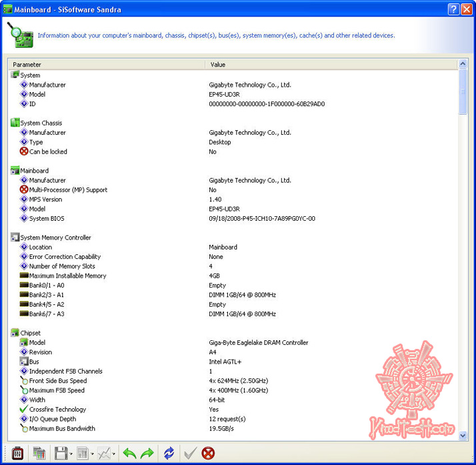476x465 pixels.
Task: Select the I/O Queue Depth row
Action: click(233, 418)
